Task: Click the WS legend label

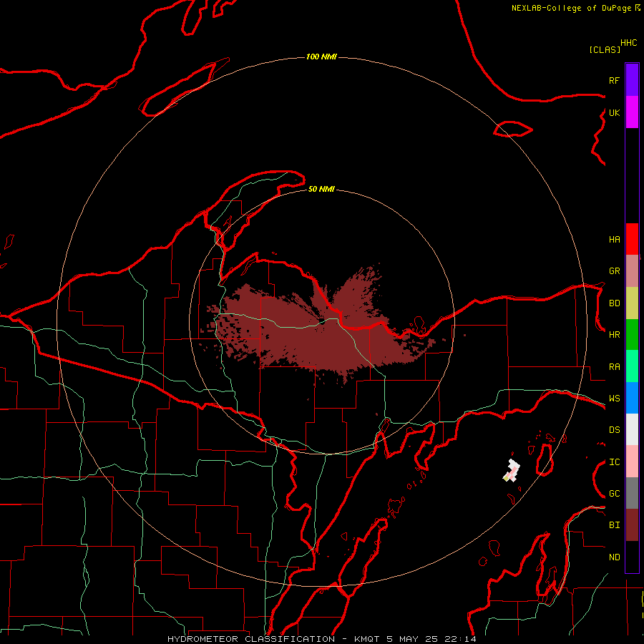Action: [614, 399]
